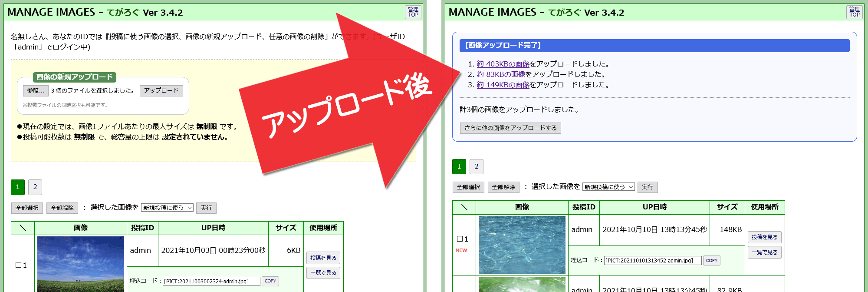Click 投稿を見る in right window

point(765,237)
